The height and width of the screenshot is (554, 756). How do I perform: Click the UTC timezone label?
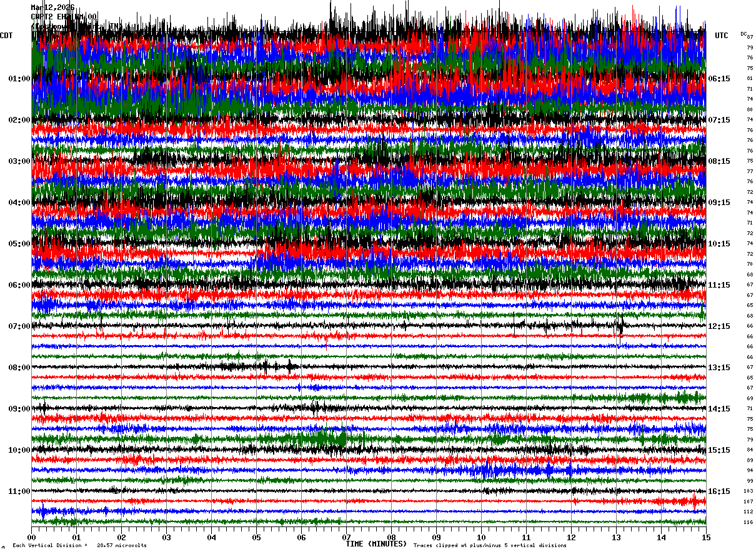(x=722, y=36)
